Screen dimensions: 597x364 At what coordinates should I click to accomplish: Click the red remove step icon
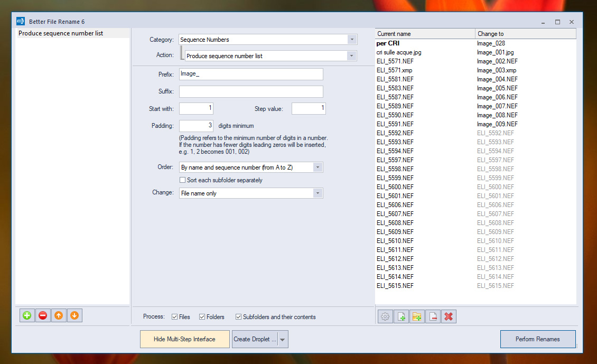point(43,315)
